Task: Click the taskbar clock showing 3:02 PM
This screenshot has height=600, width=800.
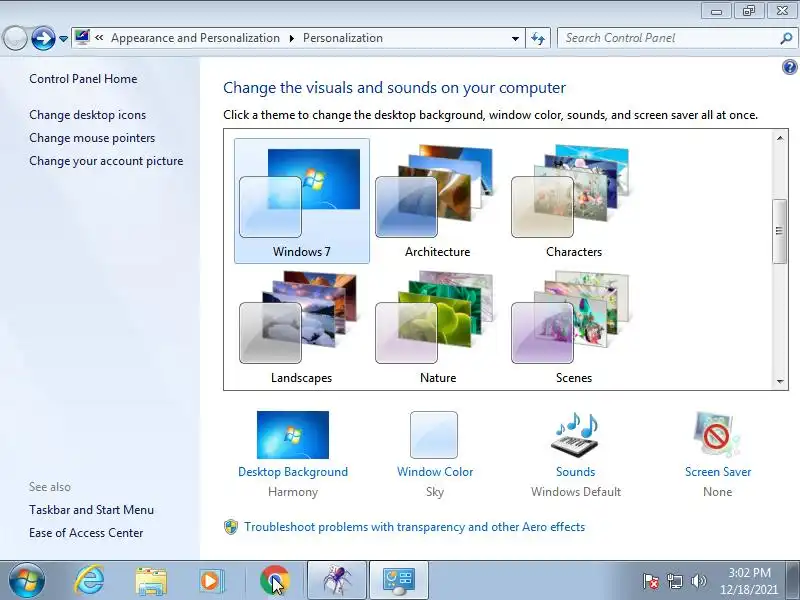Action: click(749, 581)
